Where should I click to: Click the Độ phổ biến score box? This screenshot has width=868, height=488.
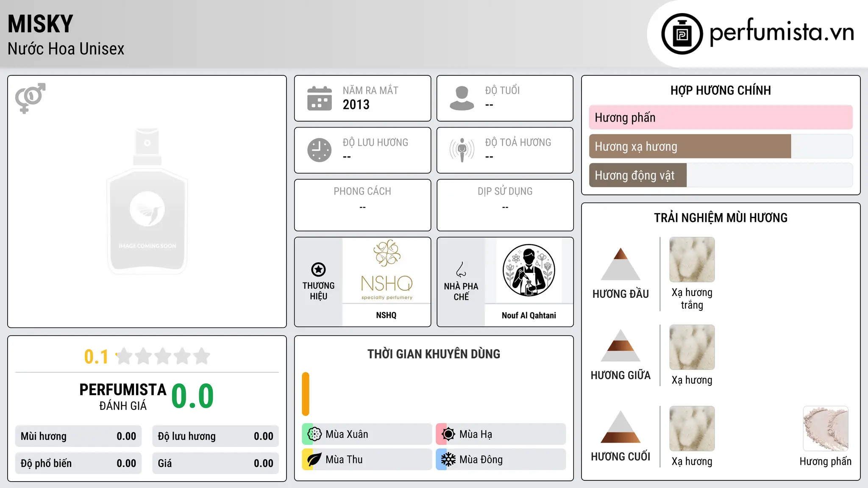tap(78, 463)
